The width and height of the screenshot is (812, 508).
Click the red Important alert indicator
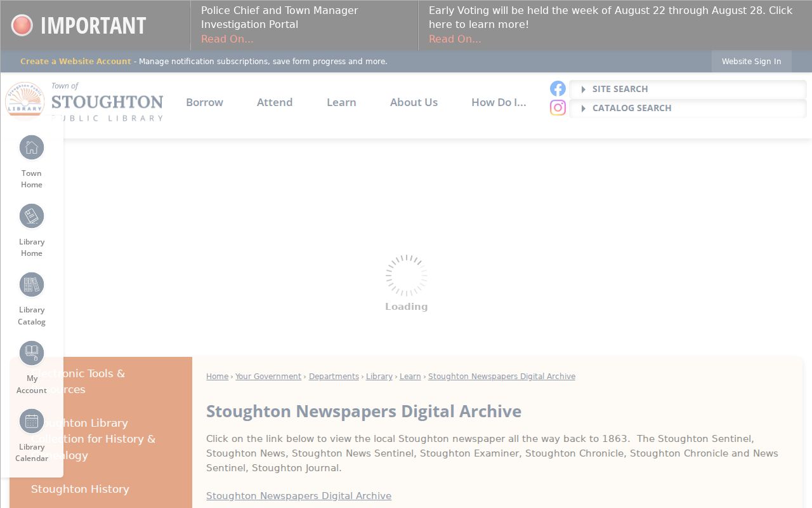point(22,25)
